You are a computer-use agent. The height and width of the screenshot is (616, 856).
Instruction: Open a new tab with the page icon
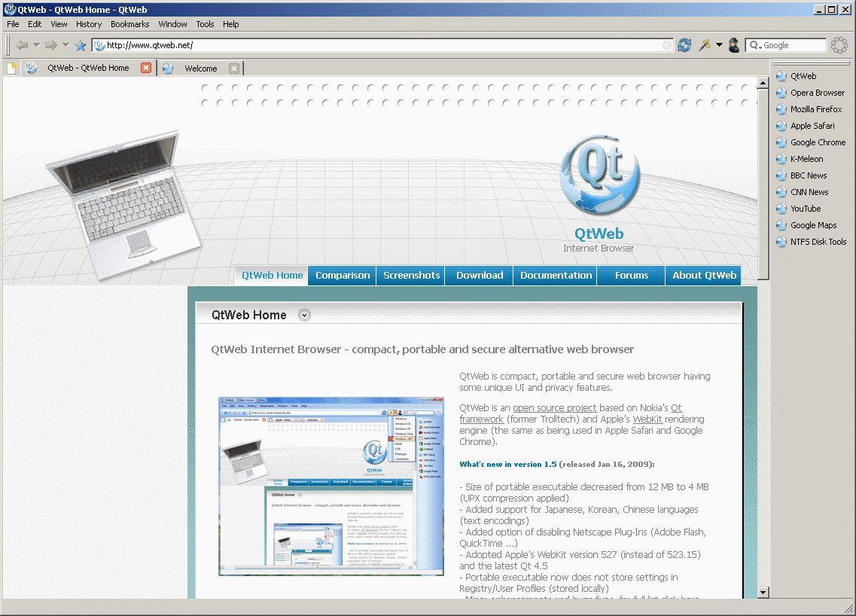click(11, 69)
